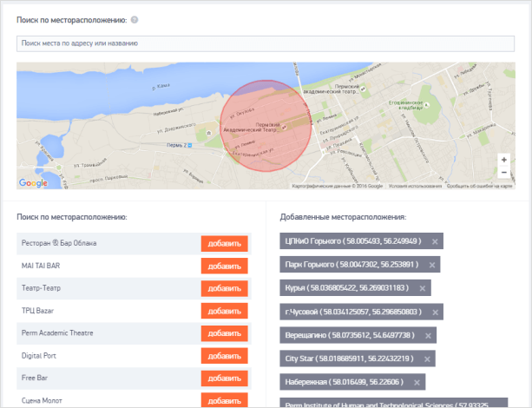
Task: Remove Курья added location
Action: tap(423, 288)
